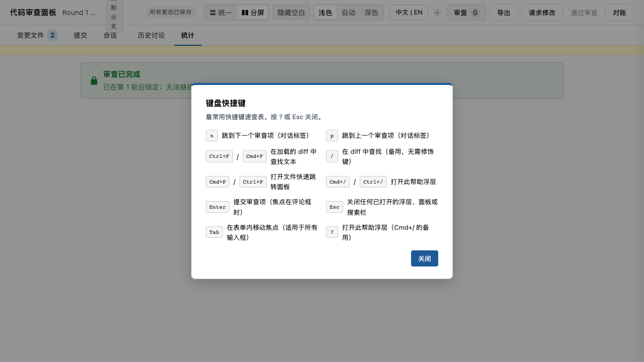This screenshot has height=362, width=644.
Task: Select the 自动 auto theme
Action: 348,13
